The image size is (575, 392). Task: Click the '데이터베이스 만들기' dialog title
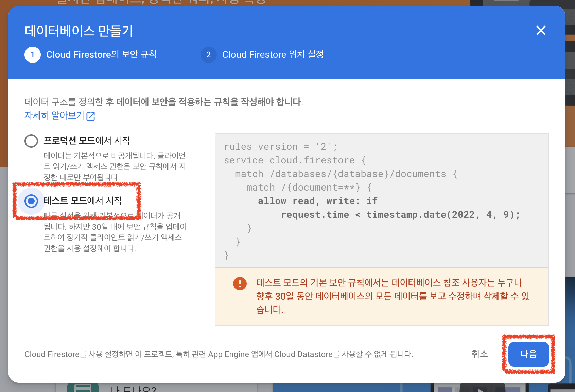click(x=79, y=31)
